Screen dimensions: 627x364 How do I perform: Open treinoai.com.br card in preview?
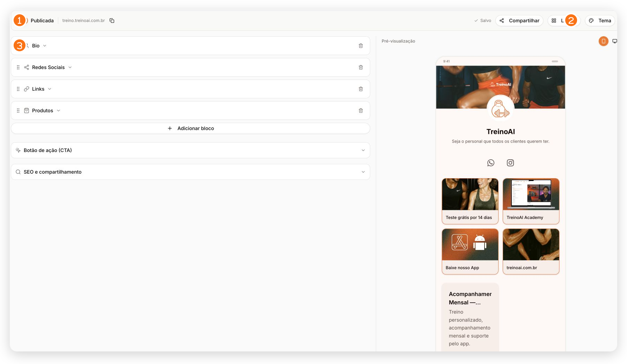531,251
